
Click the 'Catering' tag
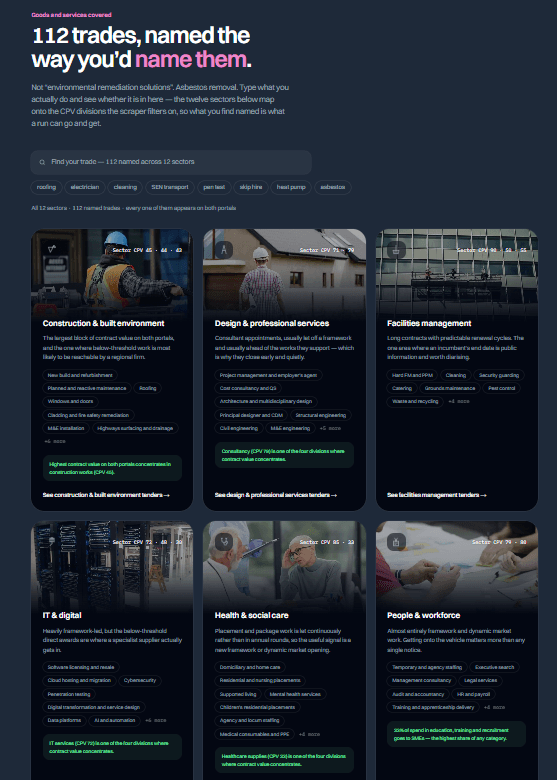(x=402, y=388)
